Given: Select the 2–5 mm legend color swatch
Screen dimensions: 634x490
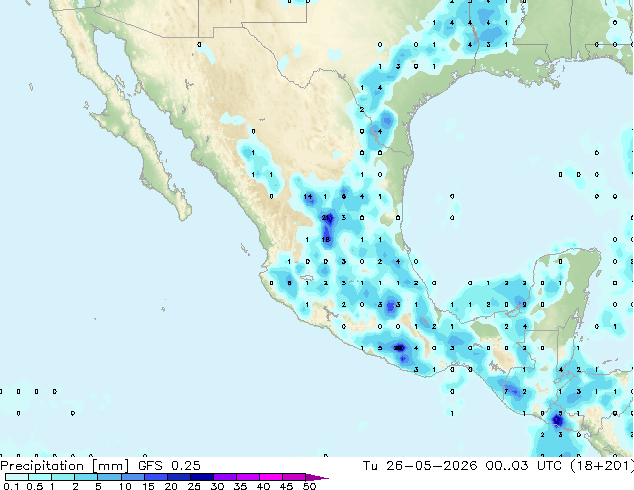Looking at the screenshot, I should pyautogui.click(x=86, y=477).
